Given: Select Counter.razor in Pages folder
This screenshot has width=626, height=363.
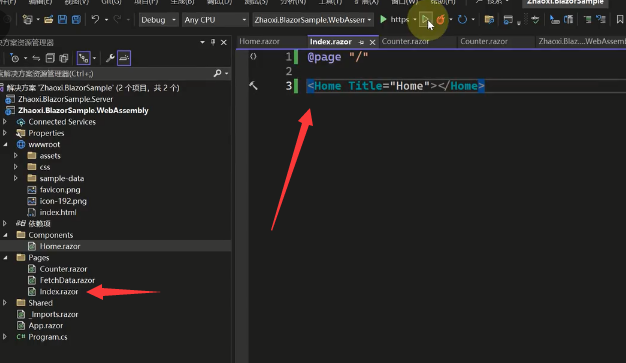Looking at the screenshot, I should tap(63, 269).
